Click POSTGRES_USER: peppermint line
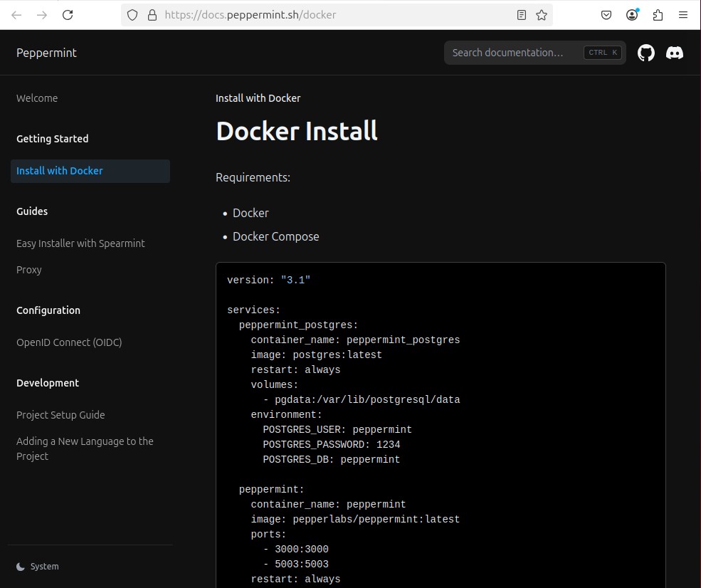Image resolution: width=701 pixels, height=588 pixels. click(x=337, y=430)
